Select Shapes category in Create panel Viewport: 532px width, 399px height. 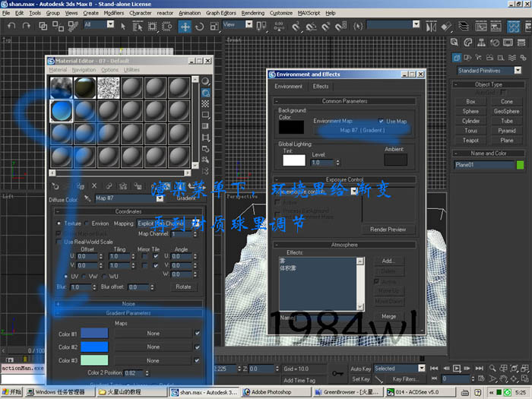[467, 57]
